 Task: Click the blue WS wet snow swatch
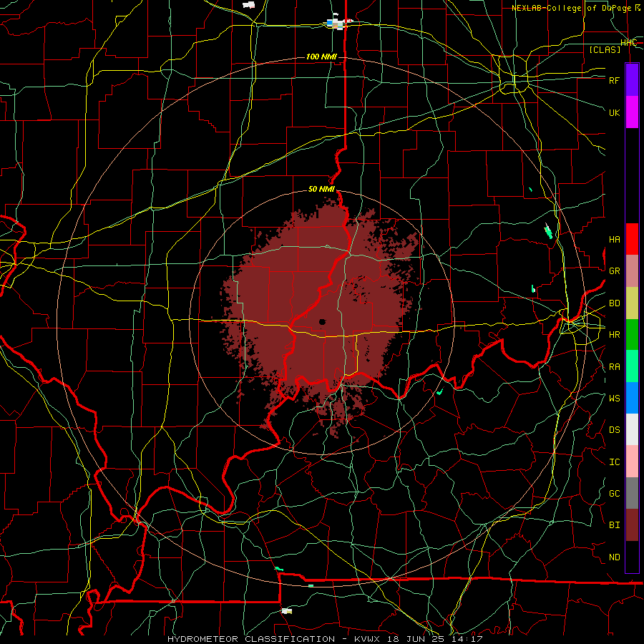pyautogui.click(x=632, y=398)
